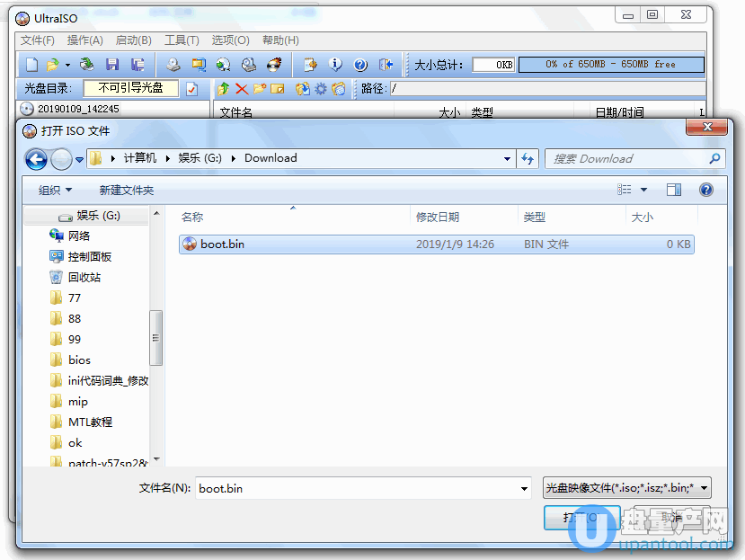Select 回收站 in navigation pane

[84, 278]
